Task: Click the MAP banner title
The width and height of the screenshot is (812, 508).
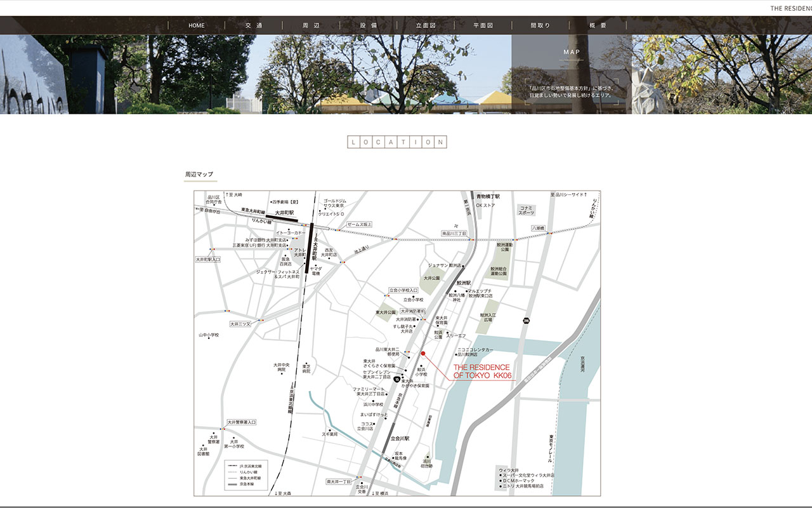Action: pyautogui.click(x=572, y=52)
